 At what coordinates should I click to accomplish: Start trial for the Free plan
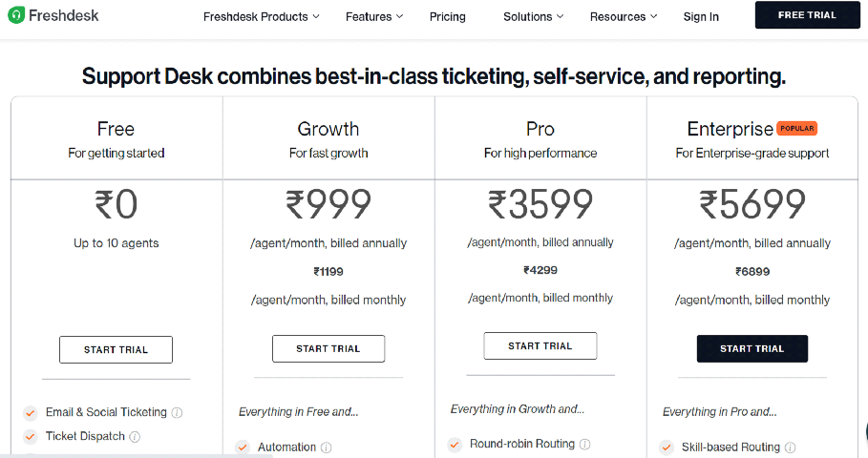point(116,349)
